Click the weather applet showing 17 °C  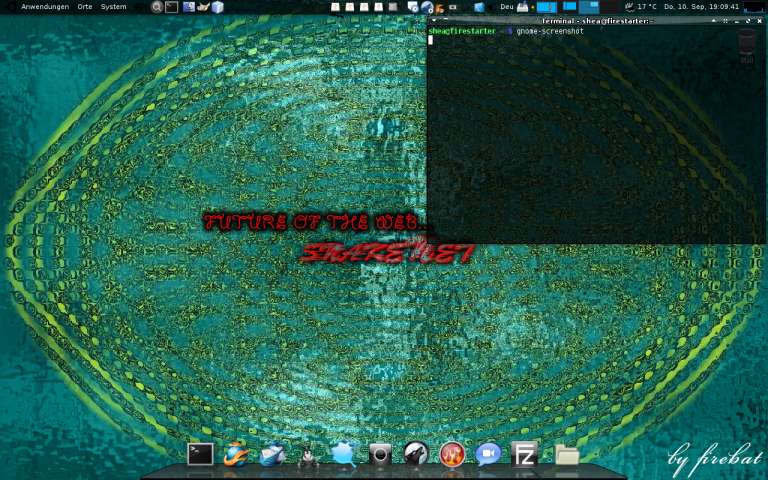pyautogui.click(x=641, y=7)
